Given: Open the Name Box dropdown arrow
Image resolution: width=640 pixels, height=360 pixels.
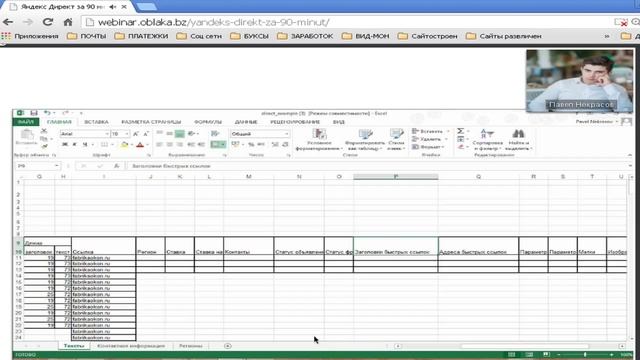Looking at the screenshot, I should pyautogui.click(x=57, y=166).
